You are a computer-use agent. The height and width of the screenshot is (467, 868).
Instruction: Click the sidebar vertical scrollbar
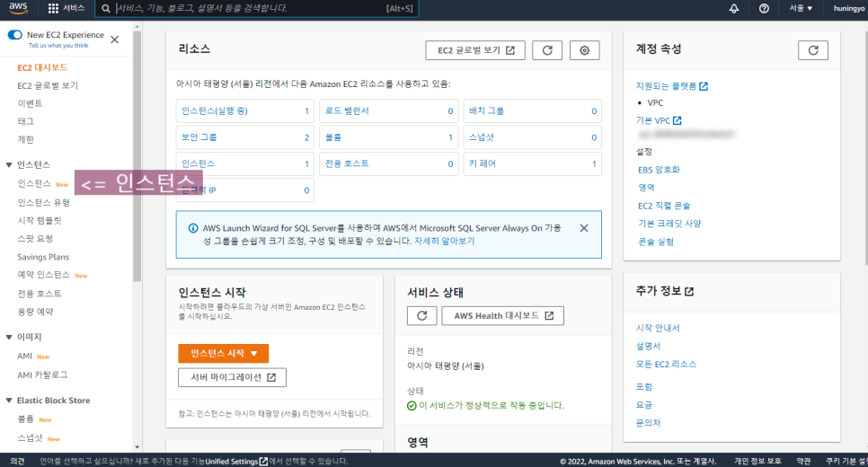pyautogui.click(x=137, y=155)
